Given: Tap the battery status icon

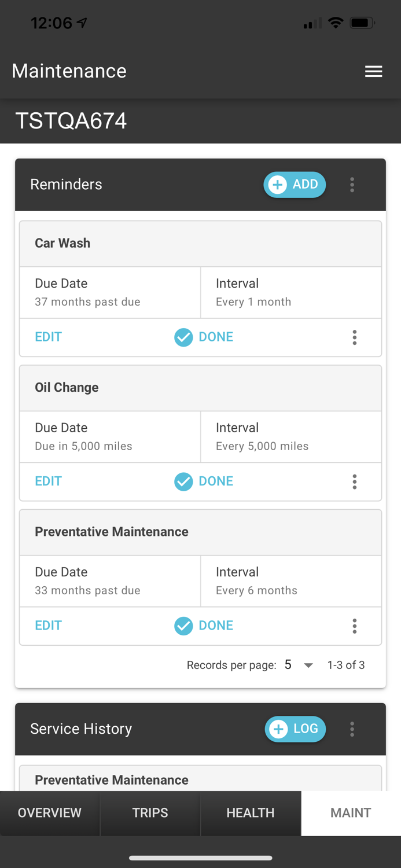Looking at the screenshot, I should (x=362, y=23).
